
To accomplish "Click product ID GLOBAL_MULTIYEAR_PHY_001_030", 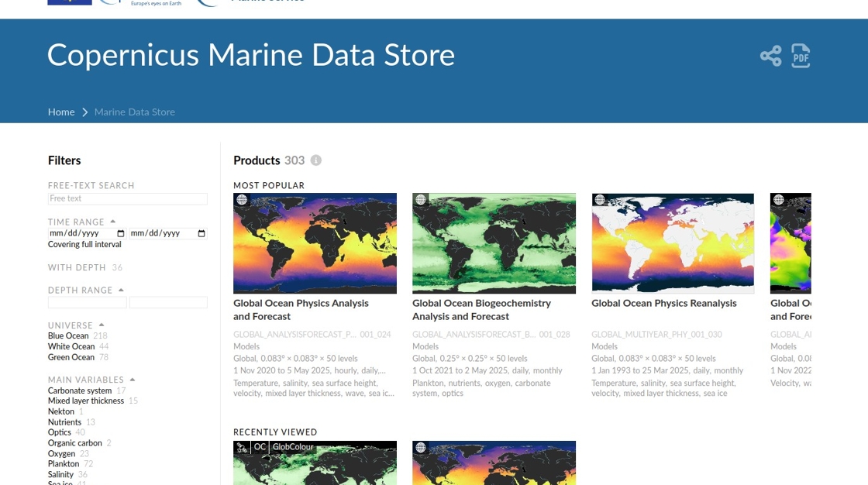I will (x=656, y=335).
